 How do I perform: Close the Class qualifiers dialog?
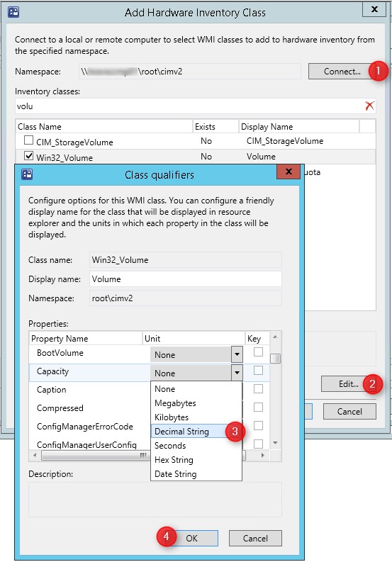289,172
